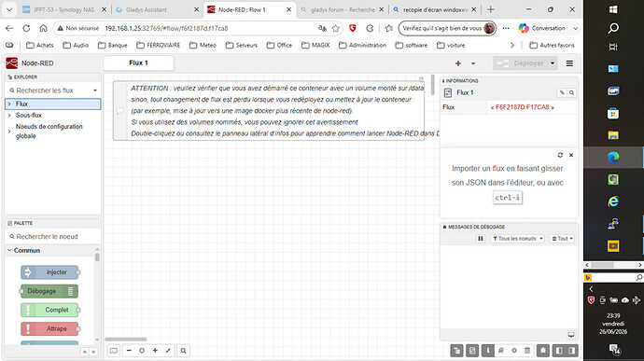The width and height of the screenshot is (644, 361).
Task: Open the explorer search options dropdown
Action: 95,90
